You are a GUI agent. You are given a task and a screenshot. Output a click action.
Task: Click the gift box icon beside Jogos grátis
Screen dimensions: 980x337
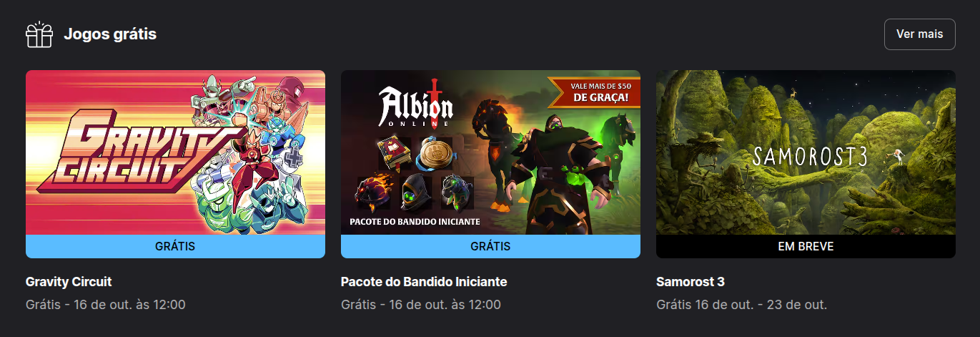click(x=39, y=34)
